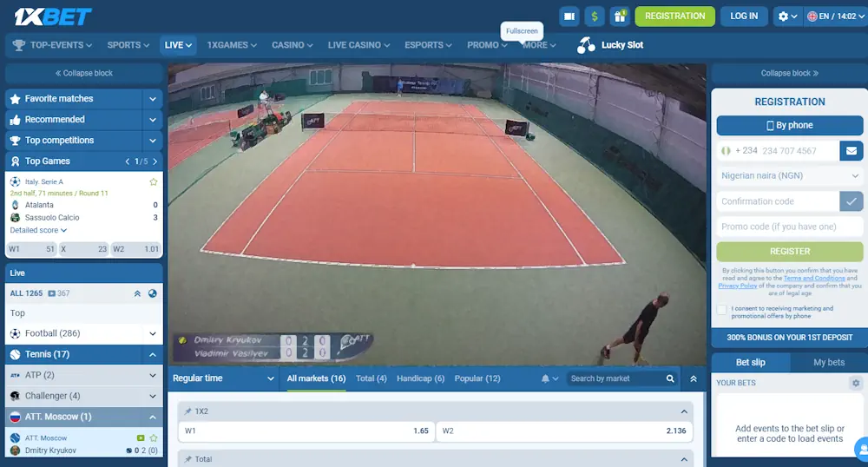Select the Popular (12) tab
This screenshot has width=868, height=467.
(477, 378)
